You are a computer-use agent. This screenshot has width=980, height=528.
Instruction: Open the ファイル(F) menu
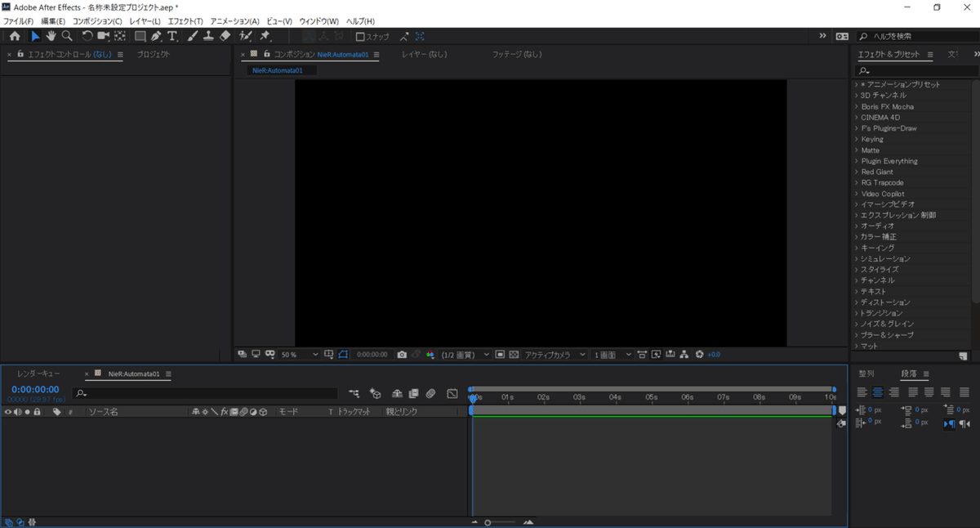pos(19,21)
